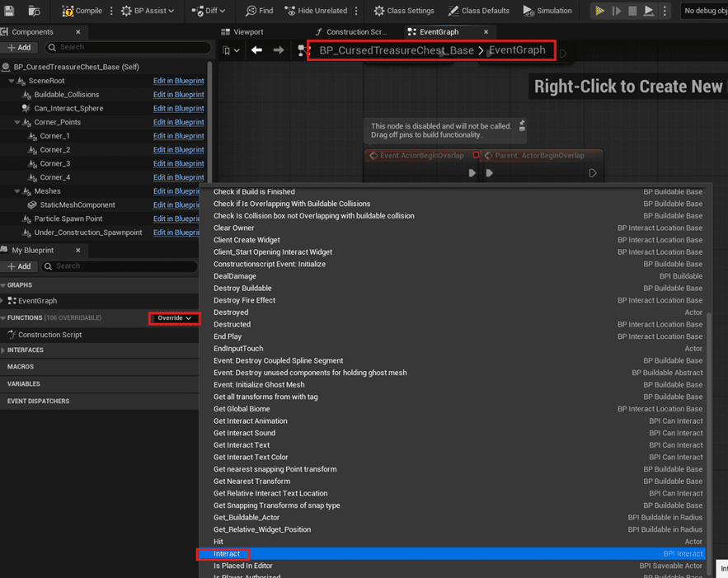This screenshot has height=578, width=728.
Task: Expand the Interfaces section
Action: pos(3,350)
